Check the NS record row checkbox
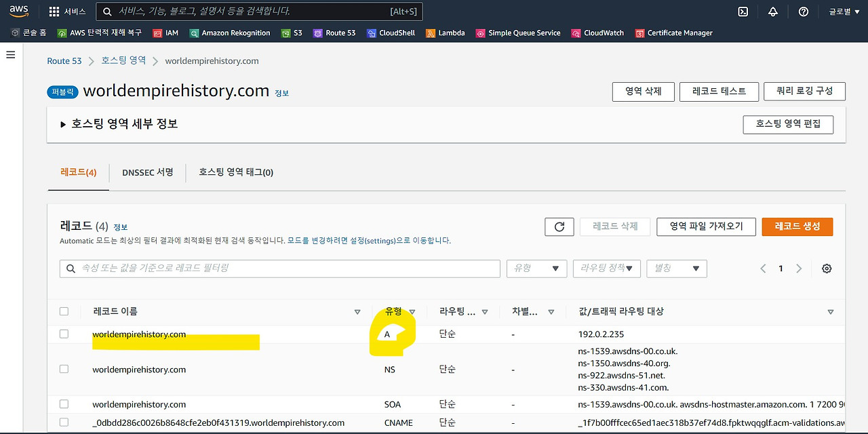This screenshot has height=434, width=868. point(64,369)
